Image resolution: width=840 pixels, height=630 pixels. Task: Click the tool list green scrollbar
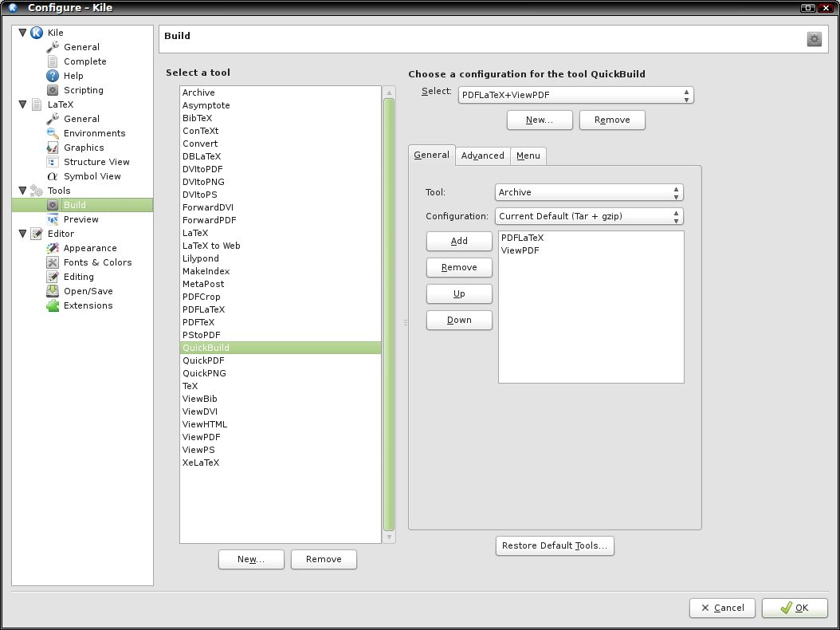[x=389, y=315]
